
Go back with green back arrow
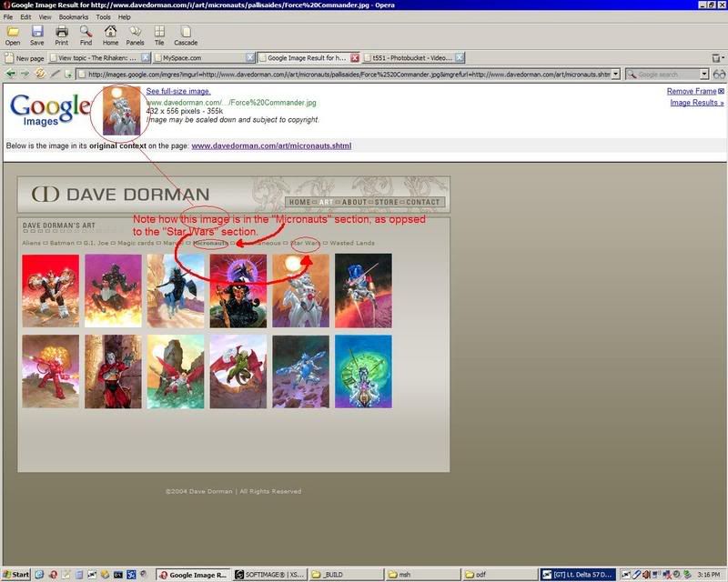tap(10, 74)
